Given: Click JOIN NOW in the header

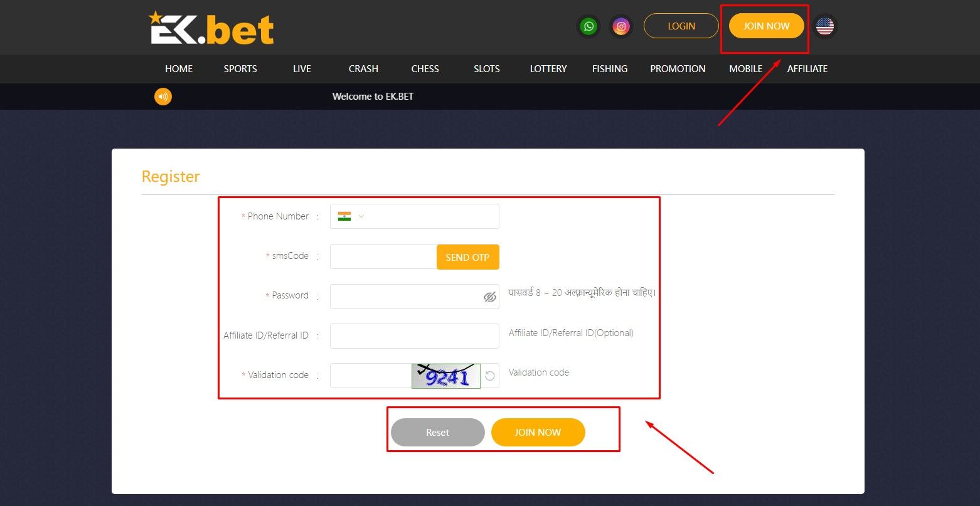Looking at the screenshot, I should coord(767,26).
